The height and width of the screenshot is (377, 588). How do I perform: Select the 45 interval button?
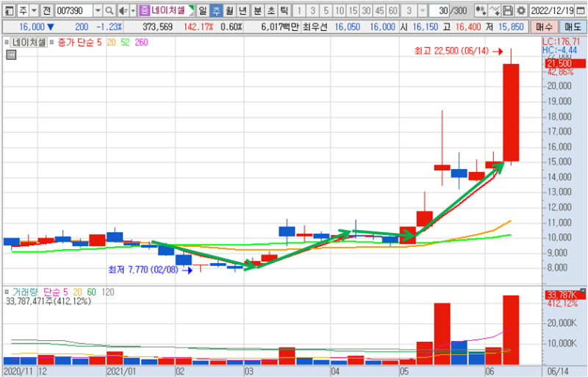tap(379, 10)
